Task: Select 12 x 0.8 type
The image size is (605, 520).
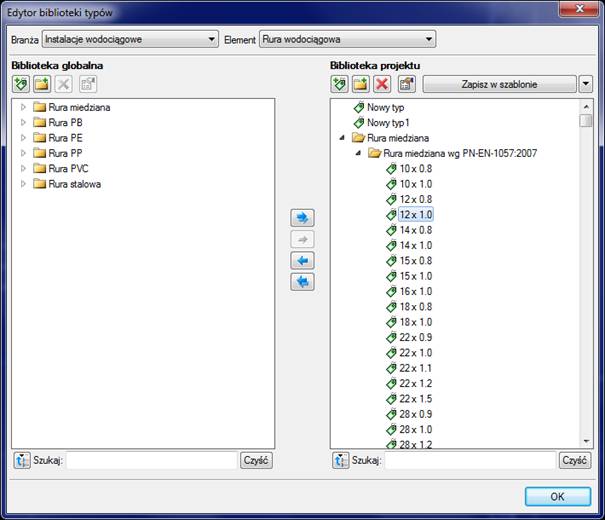Action: coord(416,199)
